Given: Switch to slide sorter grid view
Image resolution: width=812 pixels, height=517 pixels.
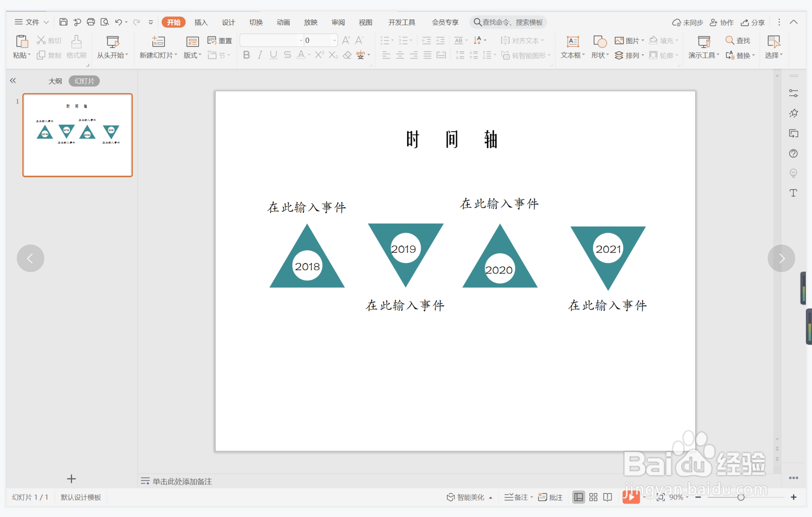Looking at the screenshot, I should point(593,497).
